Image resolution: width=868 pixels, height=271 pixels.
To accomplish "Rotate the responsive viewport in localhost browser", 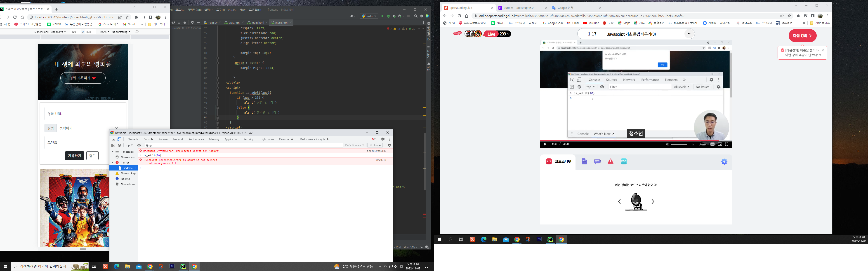I will click(137, 32).
